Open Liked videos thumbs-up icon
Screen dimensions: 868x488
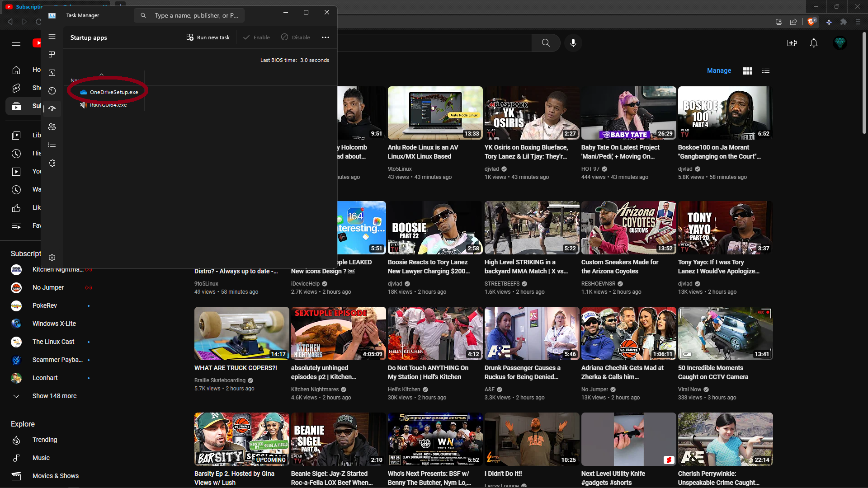click(x=16, y=208)
